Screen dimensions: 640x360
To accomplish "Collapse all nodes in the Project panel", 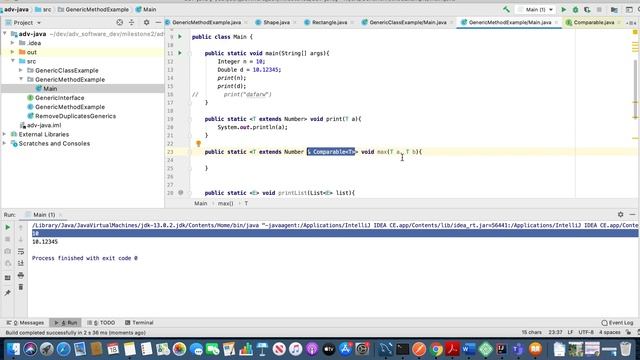I will pyautogui.click(x=131, y=22).
